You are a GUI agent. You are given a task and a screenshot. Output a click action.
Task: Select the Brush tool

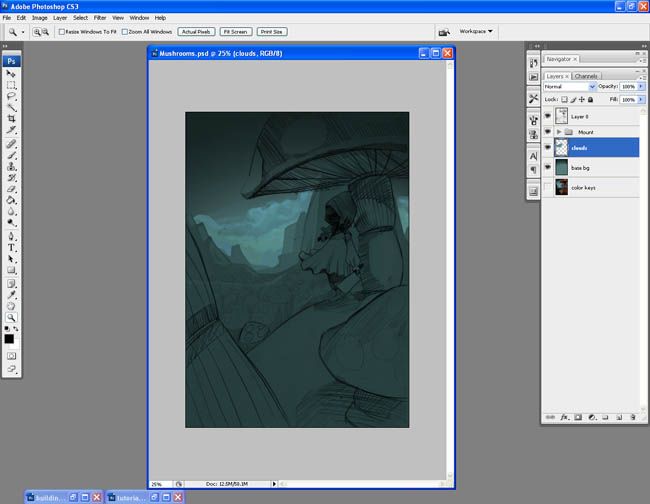click(x=11, y=155)
